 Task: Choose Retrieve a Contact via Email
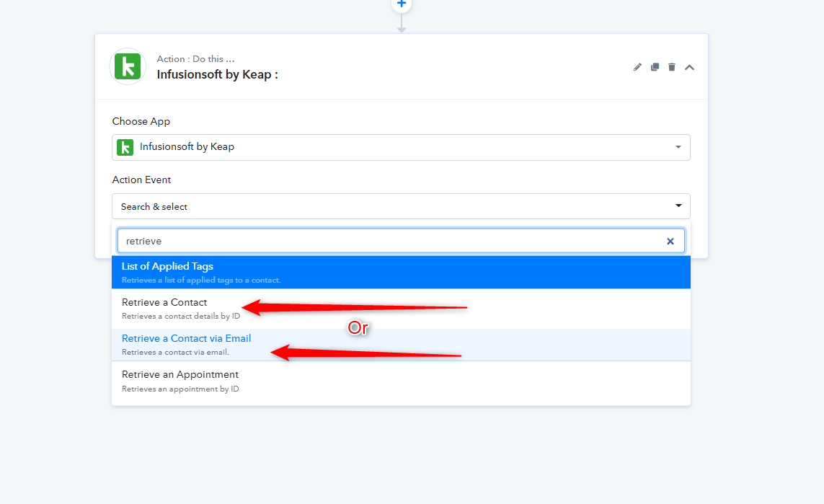[401, 345]
